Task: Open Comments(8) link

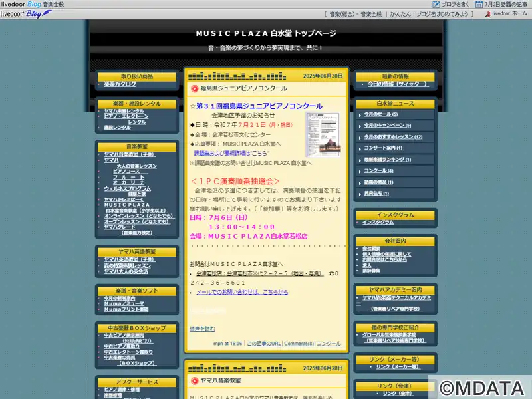Action: (299, 344)
